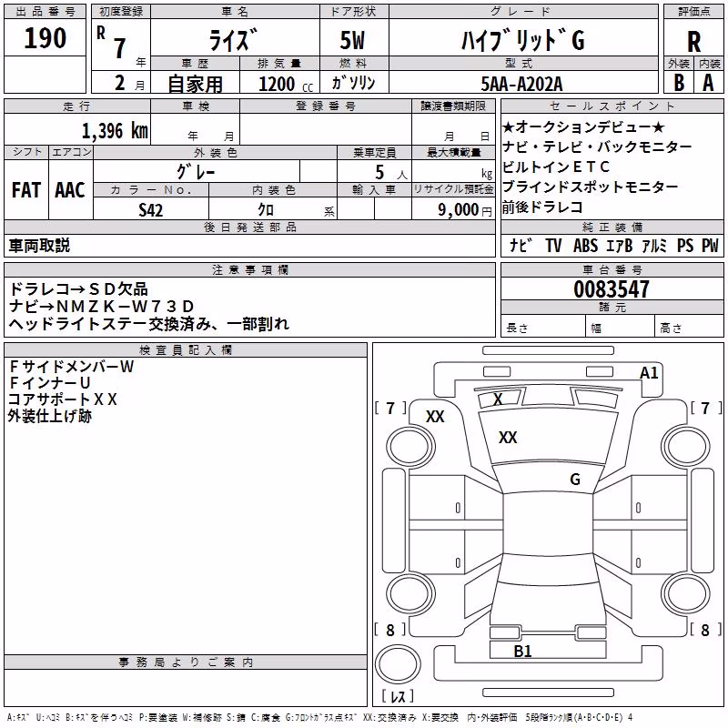
Task: Select exterior rating B
Action: pos(679,83)
